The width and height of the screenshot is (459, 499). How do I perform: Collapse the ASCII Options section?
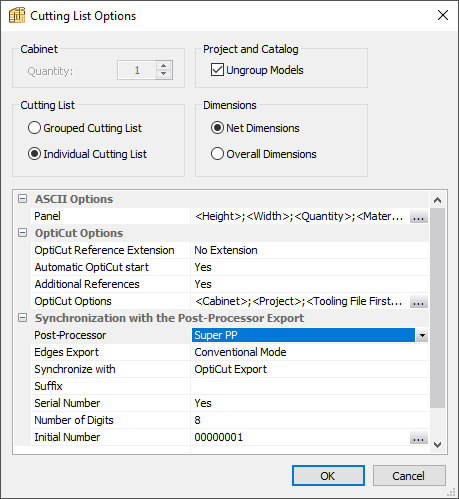(22, 199)
